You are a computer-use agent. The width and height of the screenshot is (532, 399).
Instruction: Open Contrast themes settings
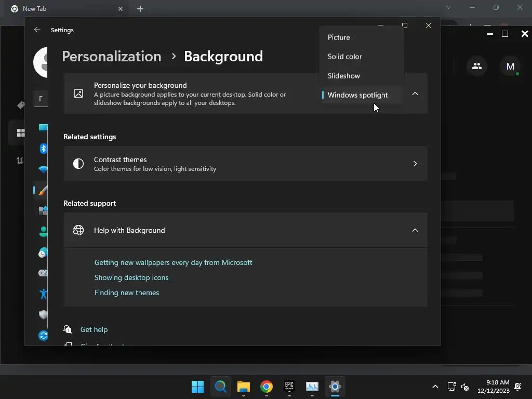pyautogui.click(x=245, y=164)
